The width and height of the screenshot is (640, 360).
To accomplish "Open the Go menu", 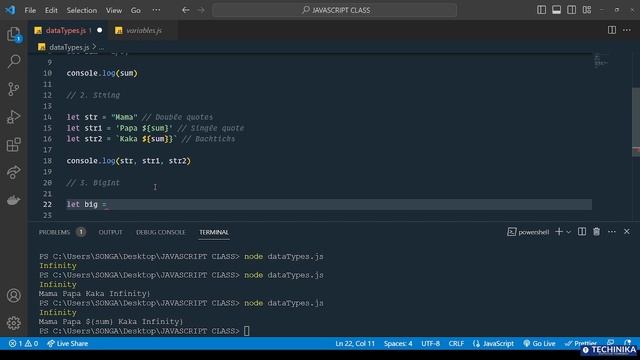I will [136, 10].
